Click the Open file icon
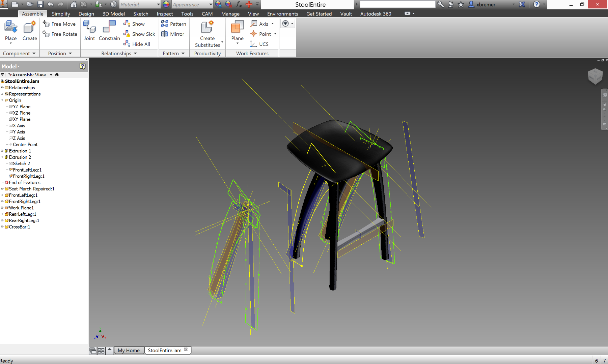Image resolution: width=608 pixels, height=364 pixels. [x=30, y=4]
